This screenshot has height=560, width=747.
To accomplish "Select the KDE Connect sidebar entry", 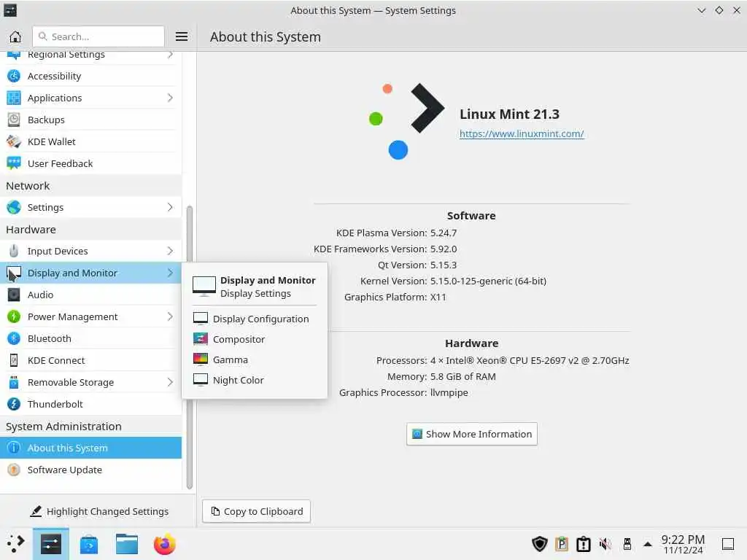I will point(90,360).
